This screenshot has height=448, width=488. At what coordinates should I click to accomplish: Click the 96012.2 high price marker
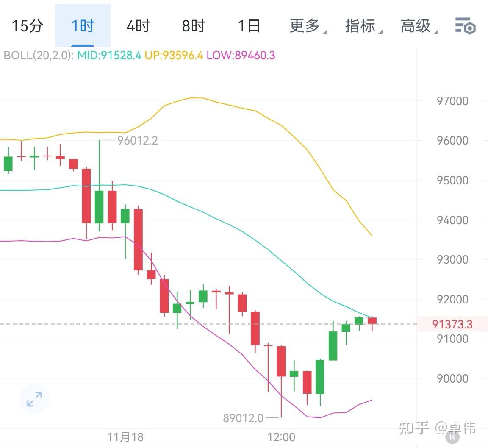pyautogui.click(x=138, y=140)
